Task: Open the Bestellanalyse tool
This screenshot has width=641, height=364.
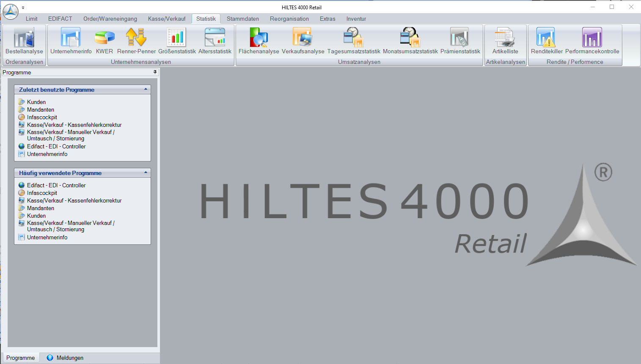Action: pyautogui.click(x=24, y=40)
